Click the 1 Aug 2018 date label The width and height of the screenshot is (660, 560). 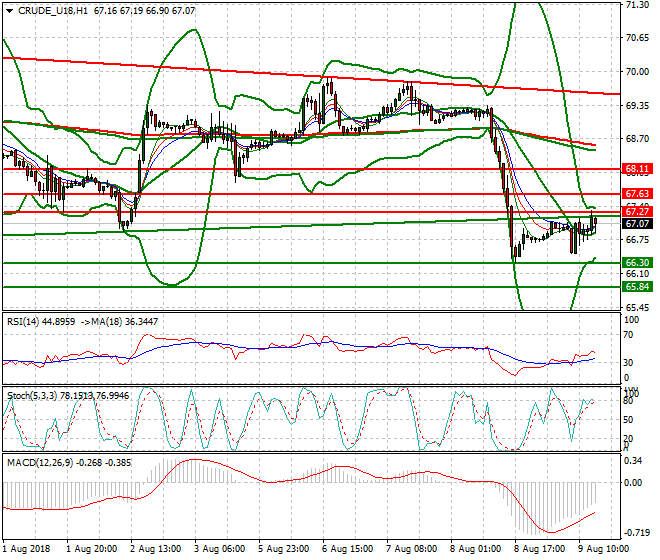27,550
